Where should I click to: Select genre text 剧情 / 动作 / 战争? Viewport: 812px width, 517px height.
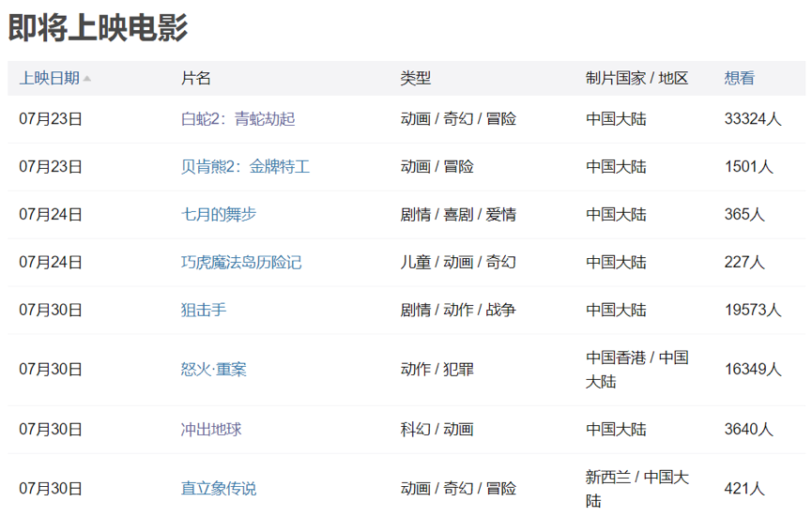click(x=458, y=310)
